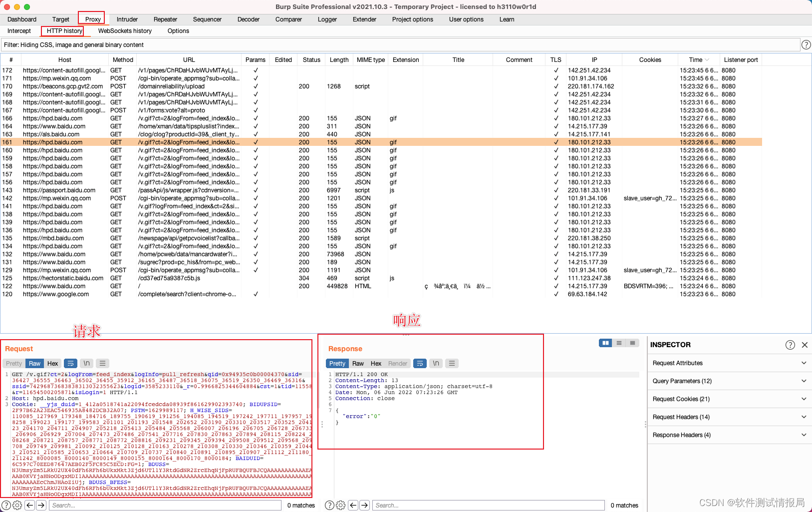This screenshot has width=812, height=512.
Task: Open the Logger tab
Action: 327,19
